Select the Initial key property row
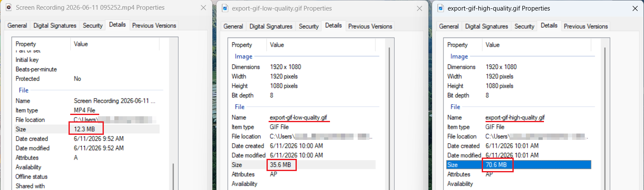 (87, 60)
